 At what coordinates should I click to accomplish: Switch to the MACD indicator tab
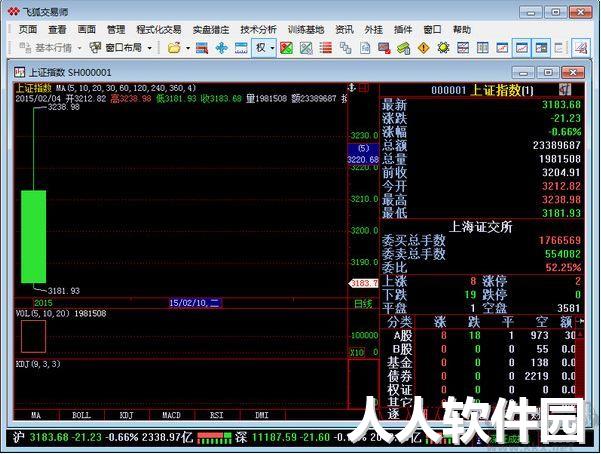click(x=172, y=415)
